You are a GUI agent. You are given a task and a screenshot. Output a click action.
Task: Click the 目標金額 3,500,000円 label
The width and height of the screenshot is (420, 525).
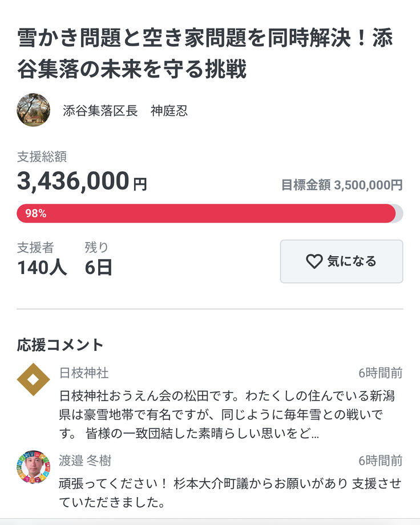[x=342, y=185]
